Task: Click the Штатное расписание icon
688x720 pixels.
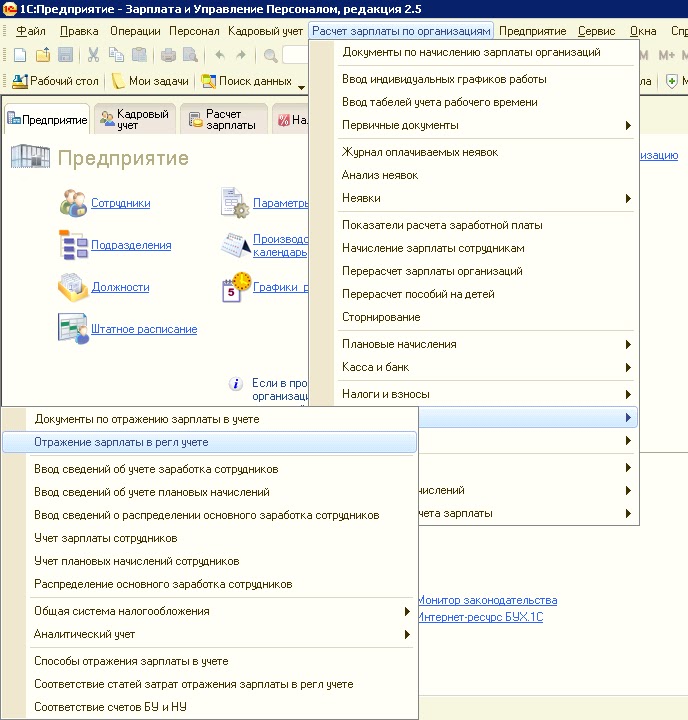Action: (x=73, y=329)
